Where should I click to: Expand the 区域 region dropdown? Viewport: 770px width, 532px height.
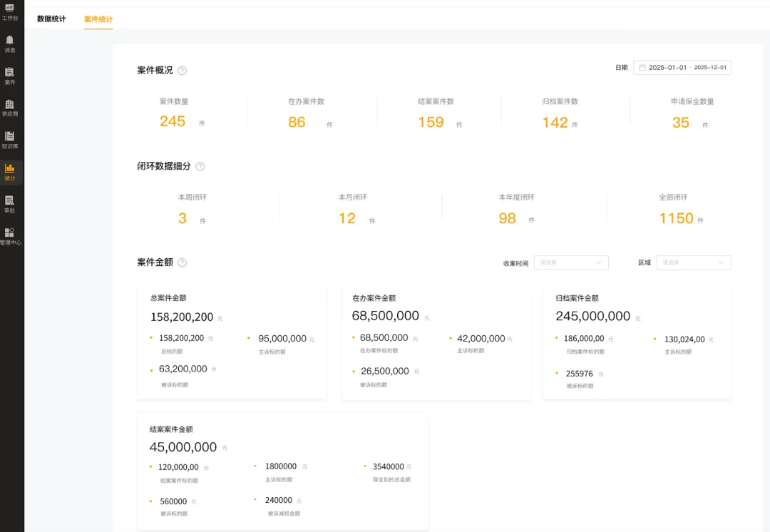(x=693, y=262)
